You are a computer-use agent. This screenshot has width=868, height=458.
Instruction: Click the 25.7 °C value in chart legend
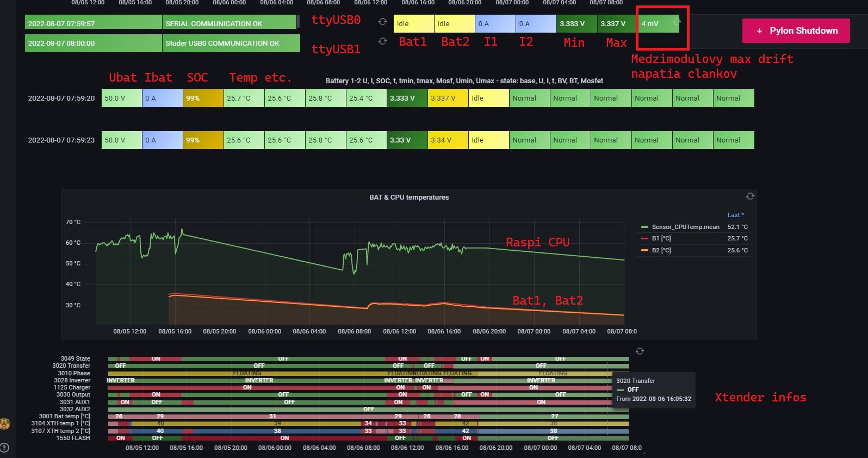point(737,238)
